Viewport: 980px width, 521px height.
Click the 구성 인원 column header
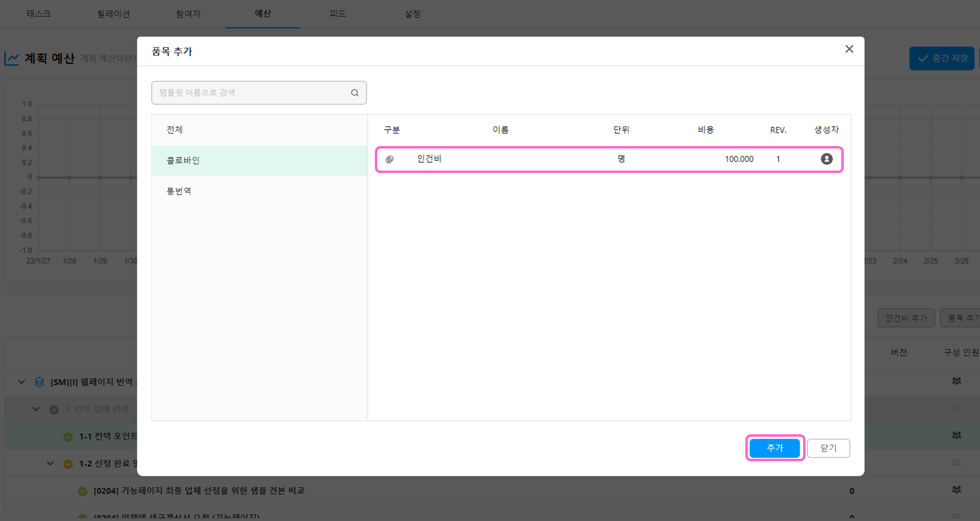click(961, 352)
